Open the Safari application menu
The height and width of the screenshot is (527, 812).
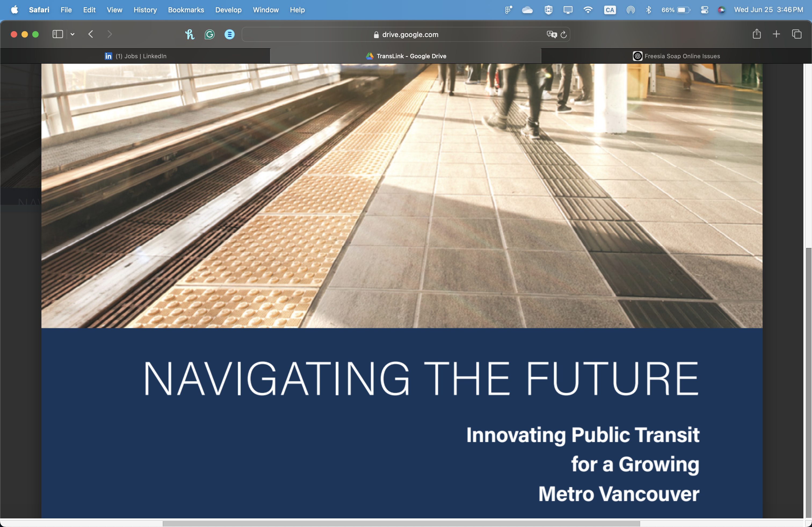click(x=39, y=10)
